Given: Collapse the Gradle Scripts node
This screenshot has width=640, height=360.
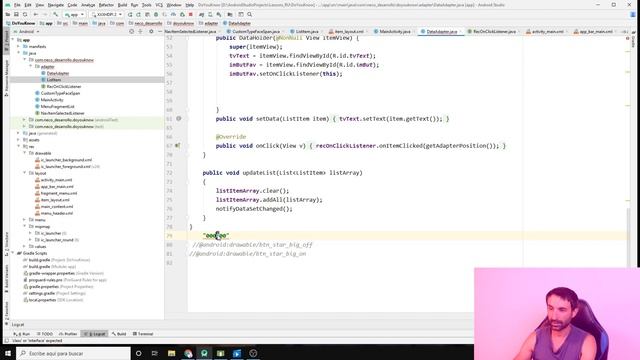Looking at the screenshot, I should click(13, 253).
